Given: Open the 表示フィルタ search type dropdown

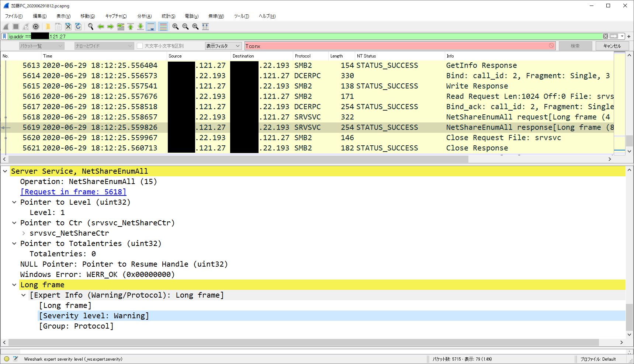Looking at the screenshot, I should point(223,46).
